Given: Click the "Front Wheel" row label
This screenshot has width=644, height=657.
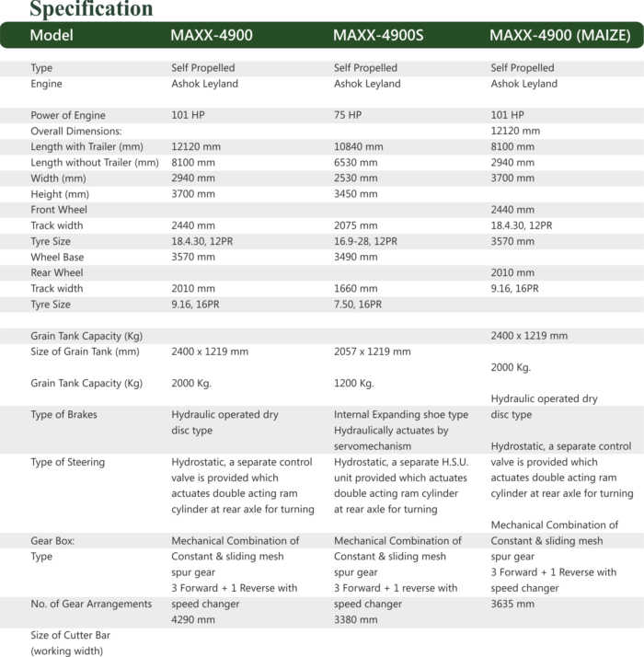Looking at the screenshot, I should tap(59, 210).
